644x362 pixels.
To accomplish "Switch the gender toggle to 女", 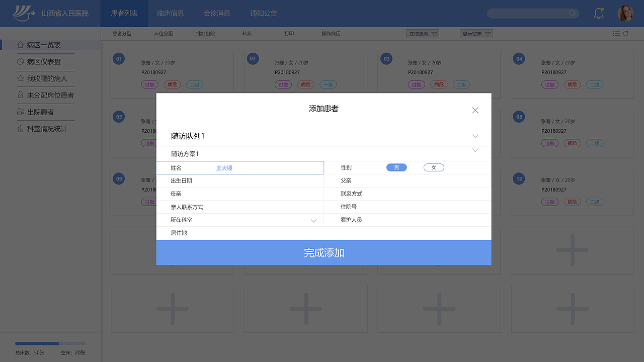I will click(434, 167).
